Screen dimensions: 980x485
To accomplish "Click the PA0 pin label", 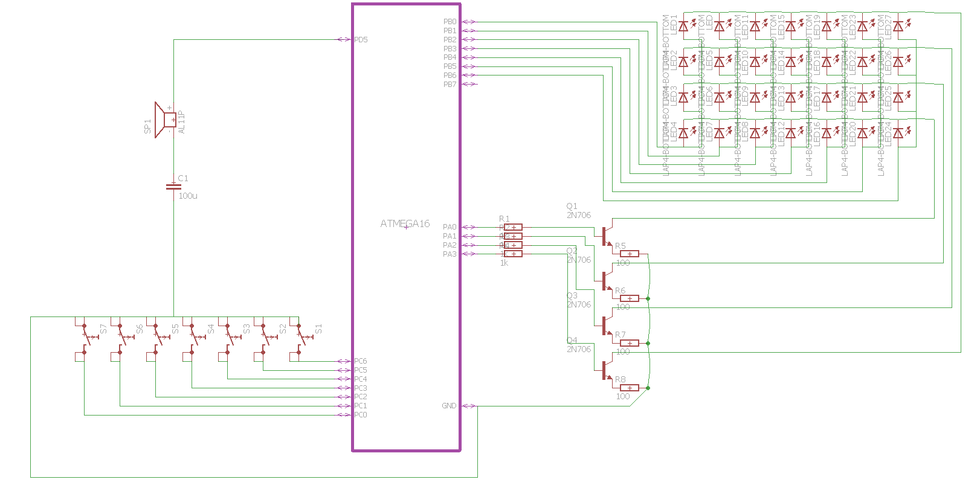I will (x=450, y=227).
